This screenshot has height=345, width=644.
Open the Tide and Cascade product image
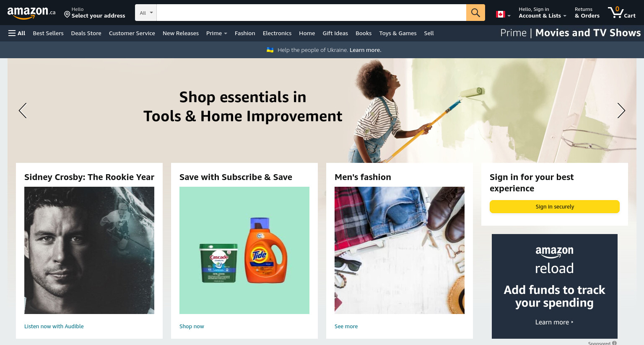click(244, 250)
